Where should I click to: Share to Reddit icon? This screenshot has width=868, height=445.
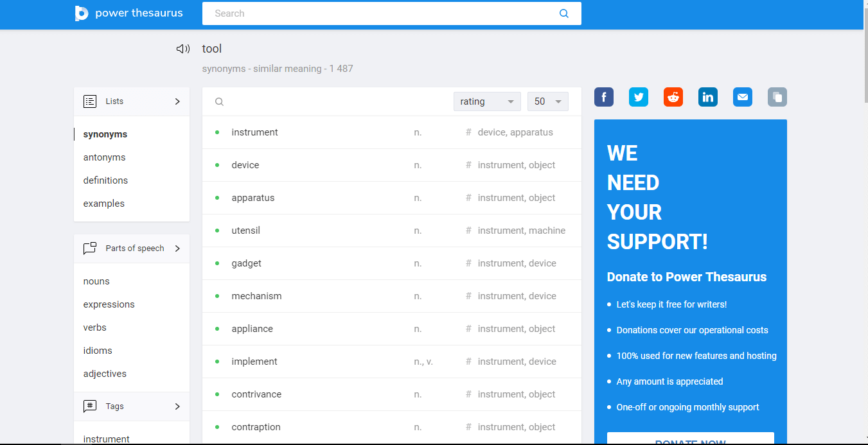(x=673, y=97)
